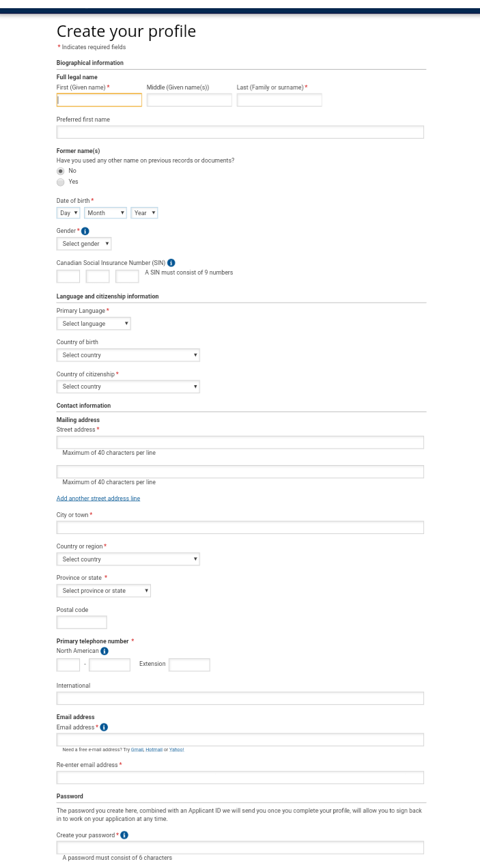Click the Gender info icon
The width and height of the screenshot is (480, 868).
click(x=85, y=232)
